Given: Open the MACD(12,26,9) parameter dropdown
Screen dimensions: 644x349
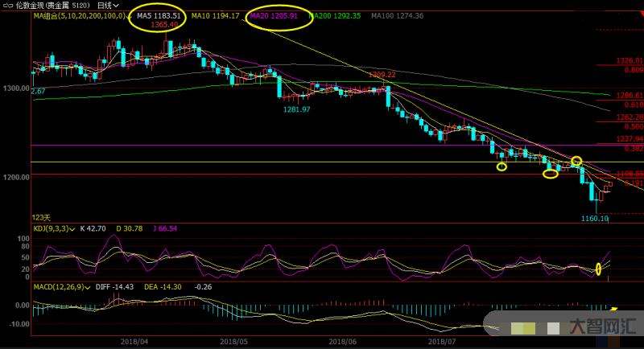Looking at the screenshot, I should pyautogui.click(x=88, y=286).
